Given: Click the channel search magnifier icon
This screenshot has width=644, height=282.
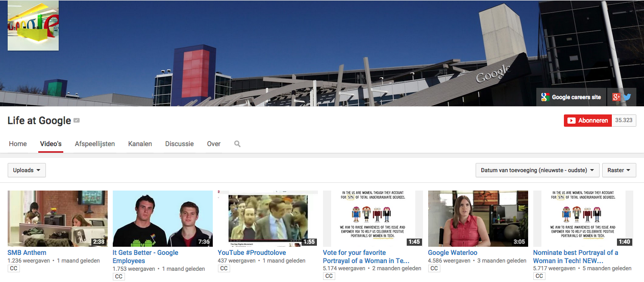Looking at the screenshot, I should pyautogui.click(x=237, y=144).
